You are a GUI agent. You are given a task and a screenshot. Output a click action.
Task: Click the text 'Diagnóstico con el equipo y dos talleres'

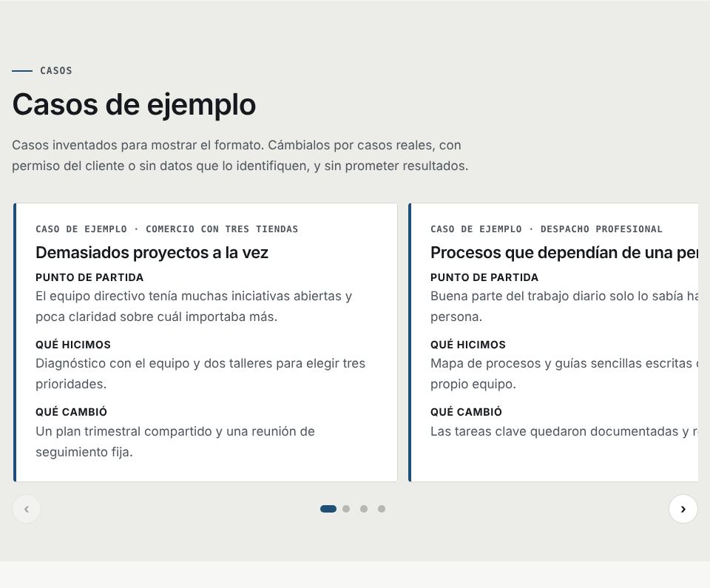tap(154, 364)
